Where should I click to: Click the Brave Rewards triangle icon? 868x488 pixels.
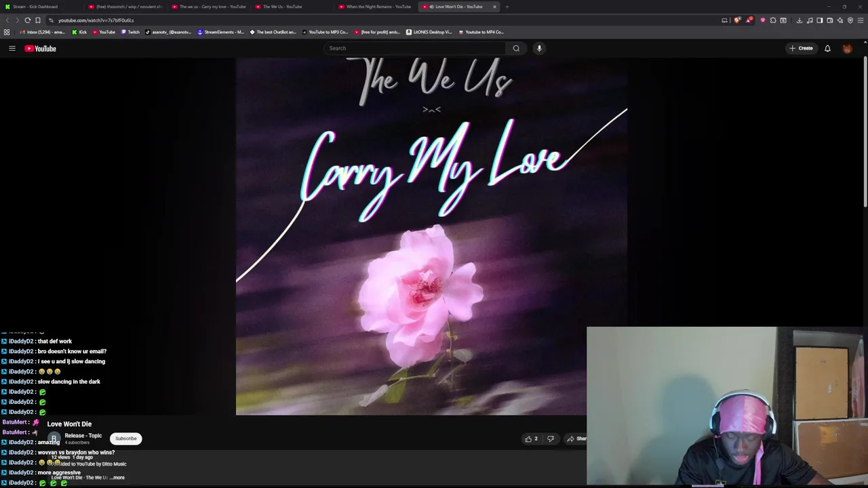(749, 20)
